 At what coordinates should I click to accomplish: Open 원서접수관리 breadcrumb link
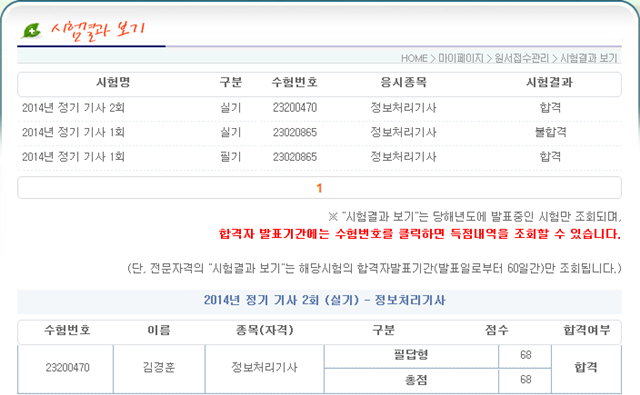pyautogui.click(x=522, y=58)
